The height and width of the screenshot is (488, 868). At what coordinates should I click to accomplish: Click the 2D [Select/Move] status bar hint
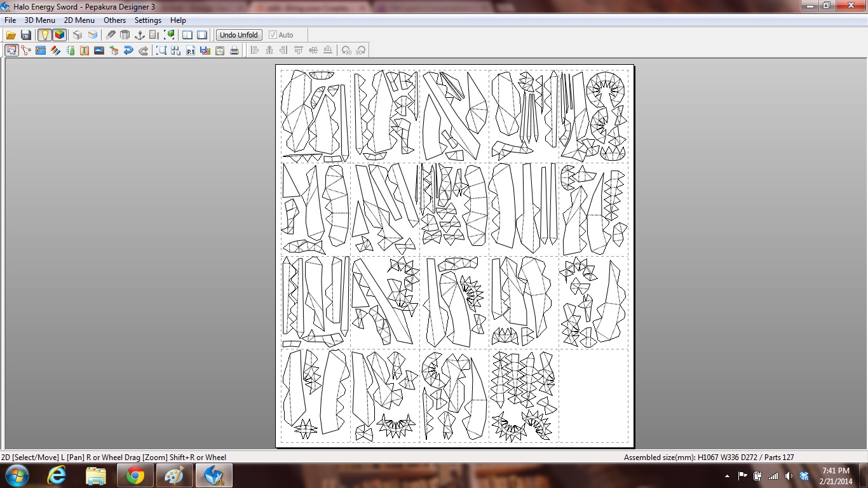(114, 457)
